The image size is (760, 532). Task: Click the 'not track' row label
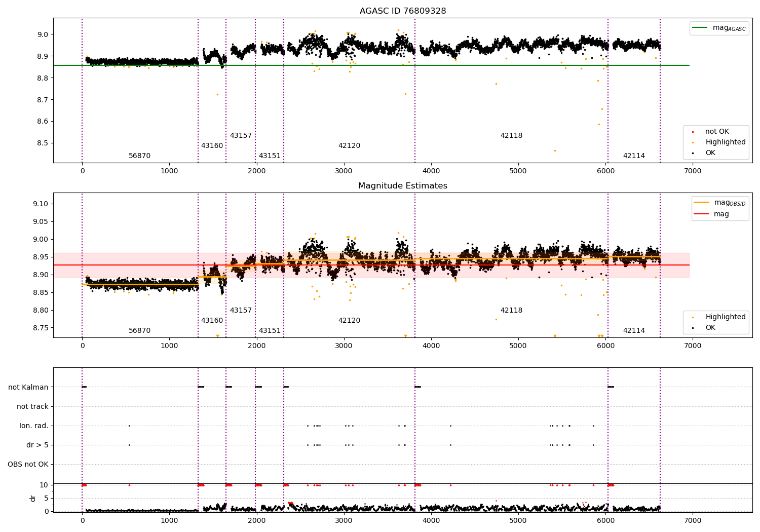[32, 406]
